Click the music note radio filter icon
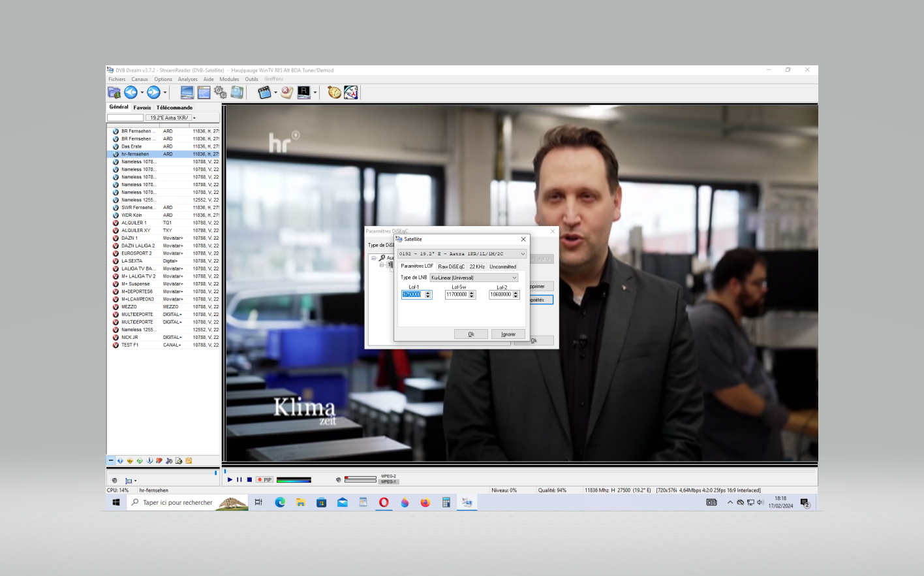Viewport: 924px width, 576px height. point(169,461)
